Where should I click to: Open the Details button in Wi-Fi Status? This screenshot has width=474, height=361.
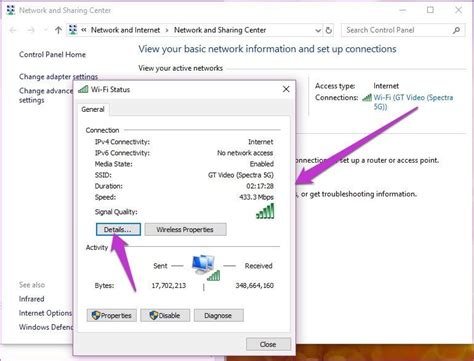click(x=118, y=229)
